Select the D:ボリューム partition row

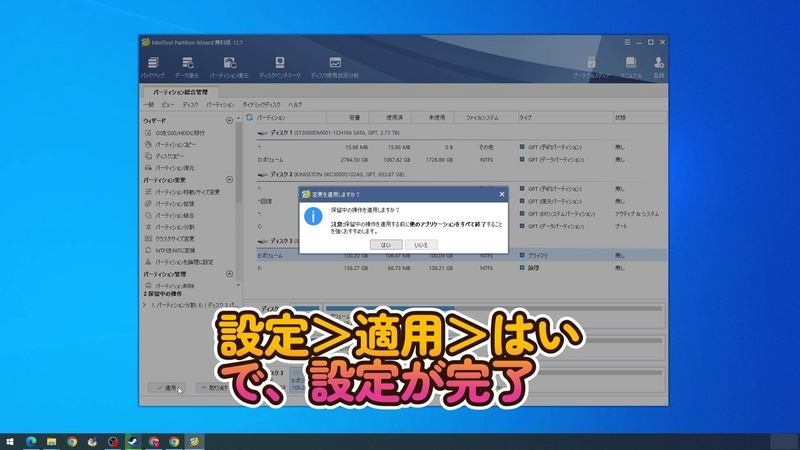click(462, 160)
